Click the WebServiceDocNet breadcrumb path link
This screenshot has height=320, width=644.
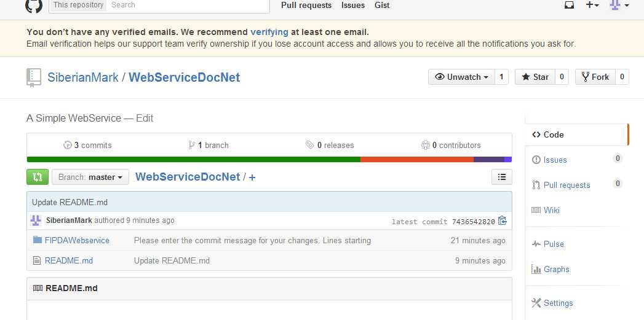tap(188, 177)
